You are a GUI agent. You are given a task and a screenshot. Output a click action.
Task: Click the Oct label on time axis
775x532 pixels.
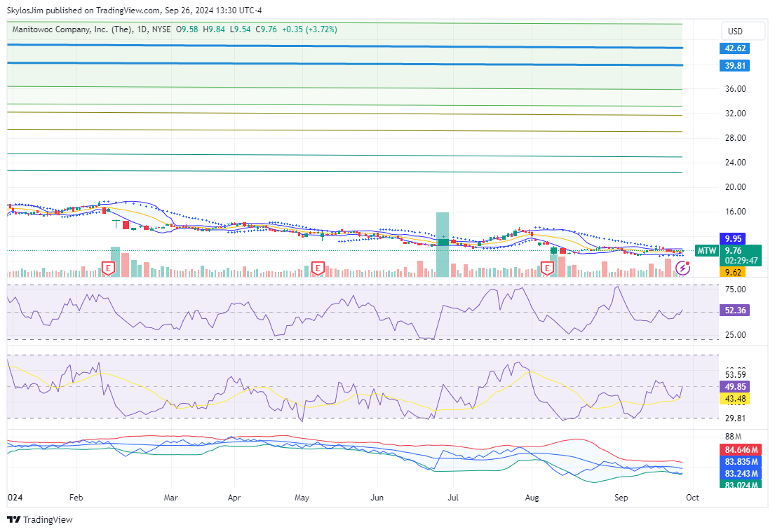coord(692,498)
